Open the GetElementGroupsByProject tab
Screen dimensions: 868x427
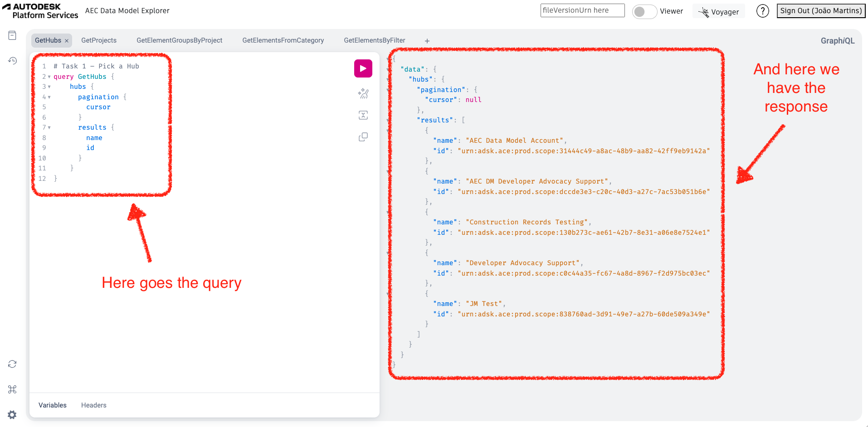point(179,40)
